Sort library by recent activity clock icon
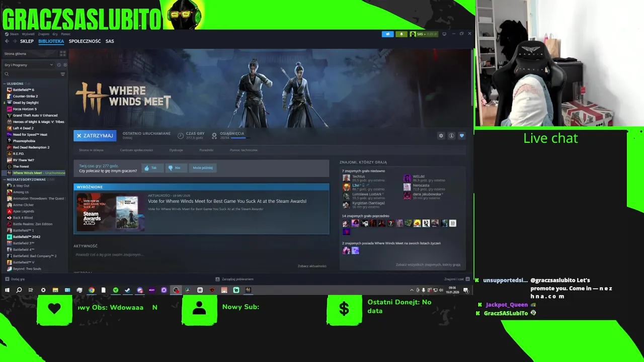Viewport: 644px width, 362px height. coord(59,65)
